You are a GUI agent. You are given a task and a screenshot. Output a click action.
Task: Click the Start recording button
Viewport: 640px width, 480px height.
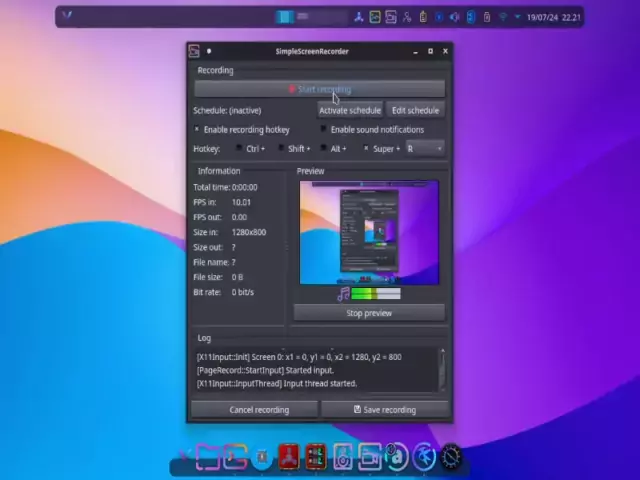point(319,89)
